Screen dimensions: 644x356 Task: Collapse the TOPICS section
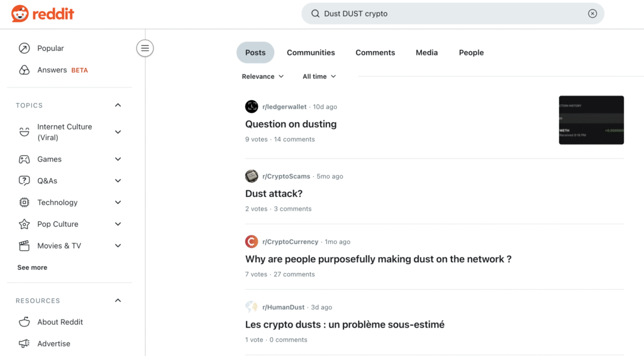(x=118, y=106)
